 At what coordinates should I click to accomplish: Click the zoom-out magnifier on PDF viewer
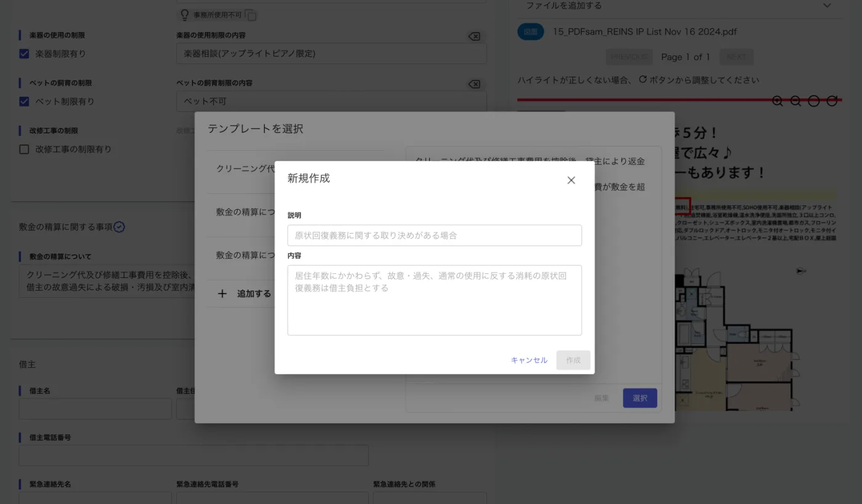pos(796,101)
